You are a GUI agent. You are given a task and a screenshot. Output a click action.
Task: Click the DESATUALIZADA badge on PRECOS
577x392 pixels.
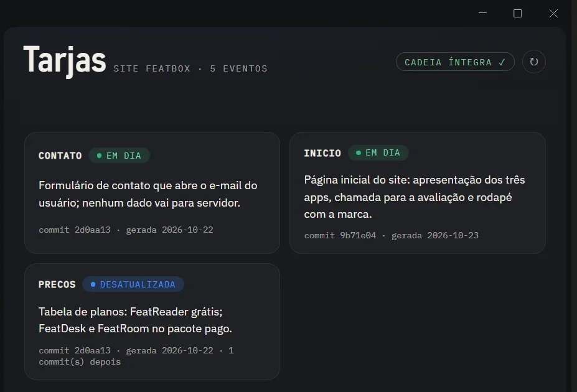(x=133, y=284)
